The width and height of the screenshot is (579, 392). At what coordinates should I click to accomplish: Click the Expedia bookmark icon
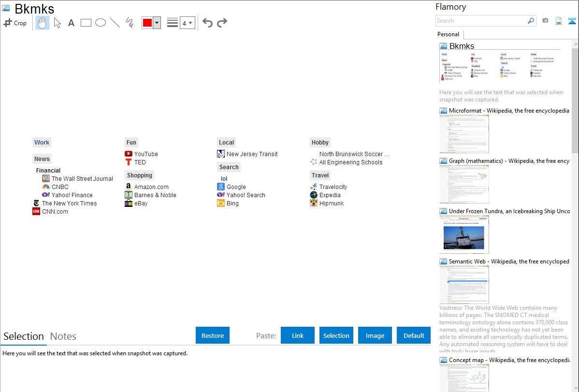coord(314,195)
